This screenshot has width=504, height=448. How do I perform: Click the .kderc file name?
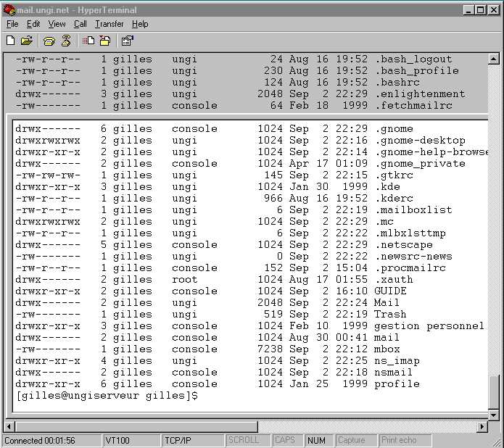[394, 199]
